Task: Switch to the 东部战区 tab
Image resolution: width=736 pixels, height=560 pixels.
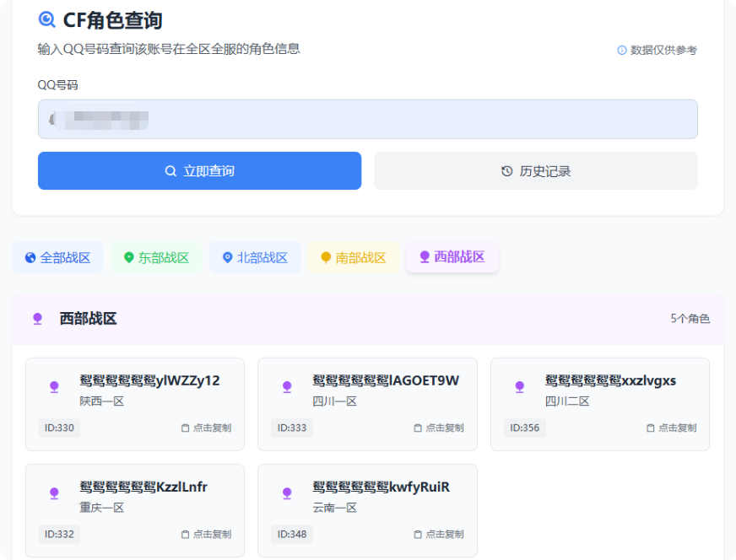Action: 156,257
